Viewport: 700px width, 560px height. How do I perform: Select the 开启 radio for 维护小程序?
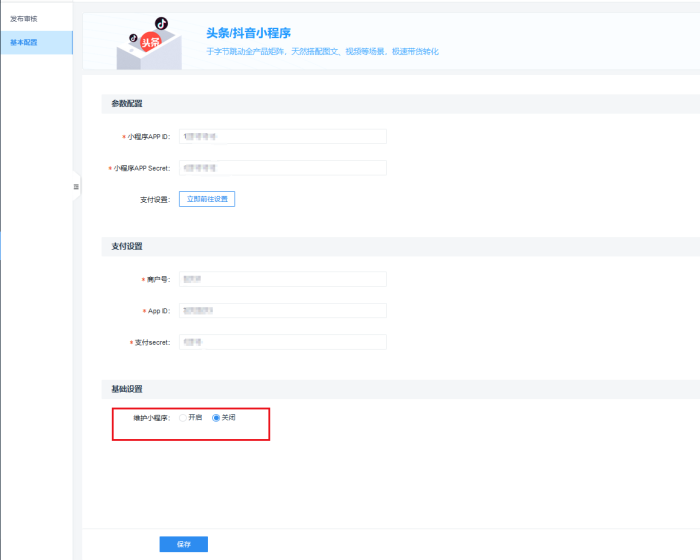(183, 418)
